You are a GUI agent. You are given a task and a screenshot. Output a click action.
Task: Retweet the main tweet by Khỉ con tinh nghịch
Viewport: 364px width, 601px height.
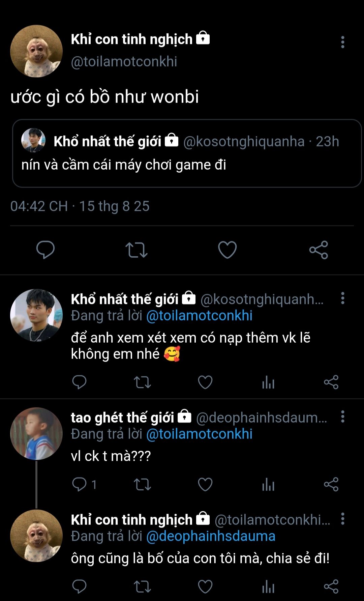tap(136, 250)
